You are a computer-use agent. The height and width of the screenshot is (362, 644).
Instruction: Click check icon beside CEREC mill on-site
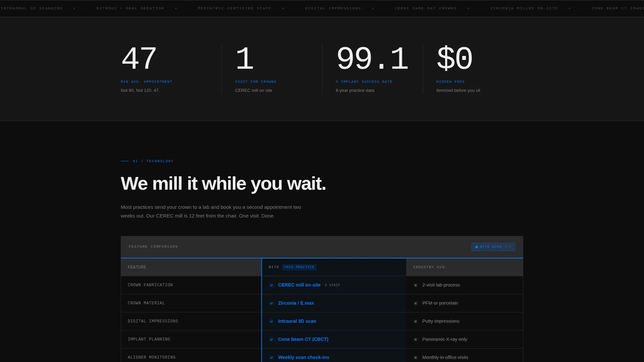pyautogui.click(x=271, y=285)
